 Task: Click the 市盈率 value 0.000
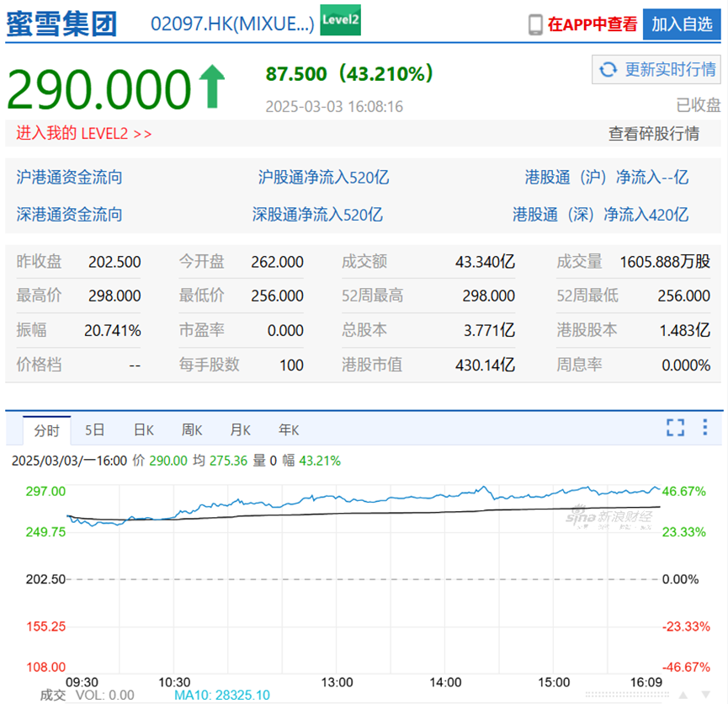pyautogui.click(x=285, y=330)
